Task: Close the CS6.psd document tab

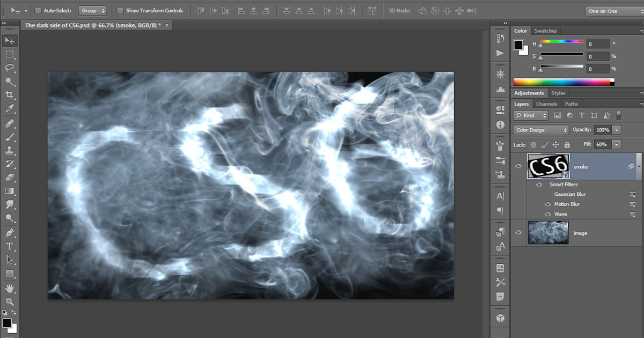Action: (x=167, y=25)
